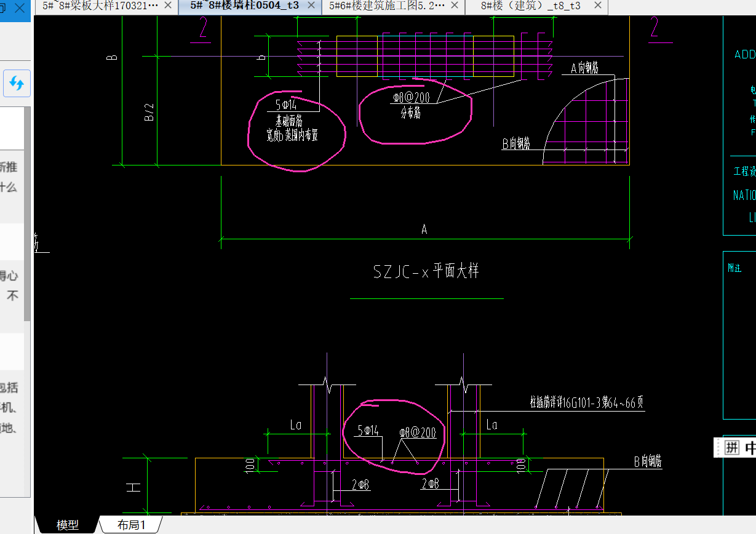Click the 宽度b范围内布置 note text
Viewport: 756px width, 534px height.
pyautogui.click(x=292, y=135)
